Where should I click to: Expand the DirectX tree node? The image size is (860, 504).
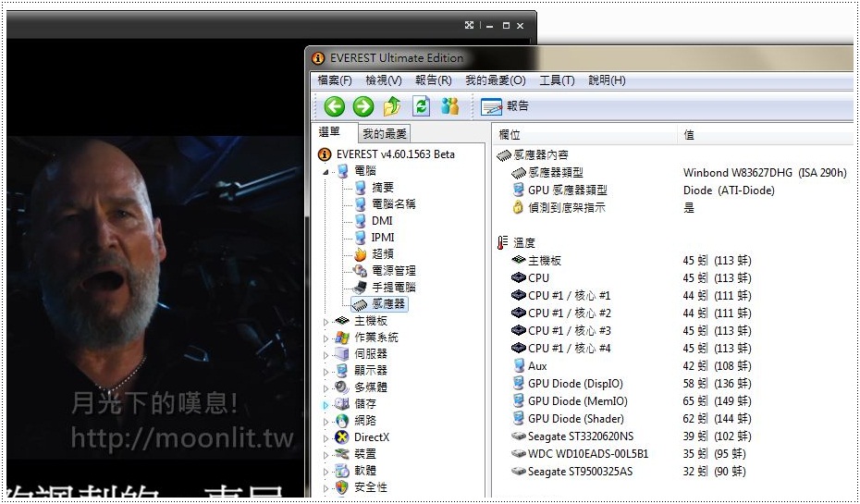(x=326, y=437)
